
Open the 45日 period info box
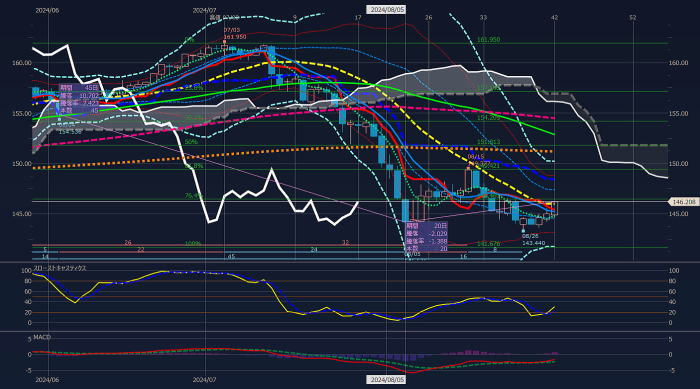pyautogui.click(x=79, y=99)
